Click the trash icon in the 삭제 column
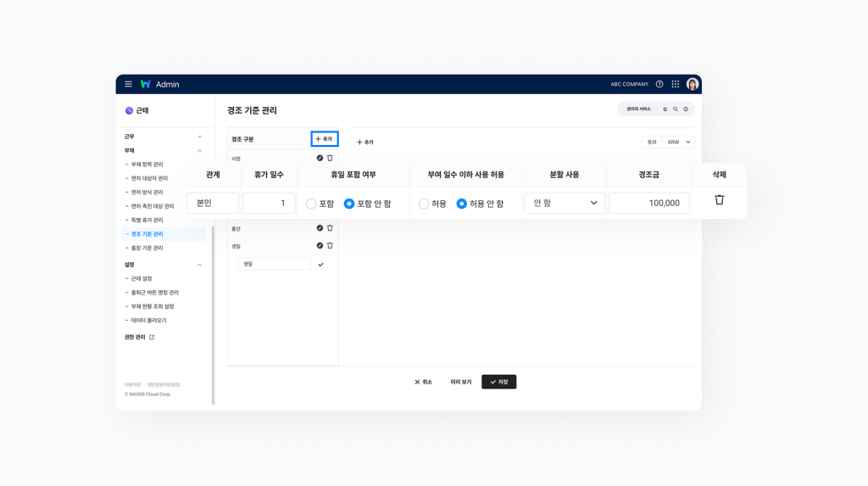This screenshot has height=486, width=868. [x=719, y=200]
